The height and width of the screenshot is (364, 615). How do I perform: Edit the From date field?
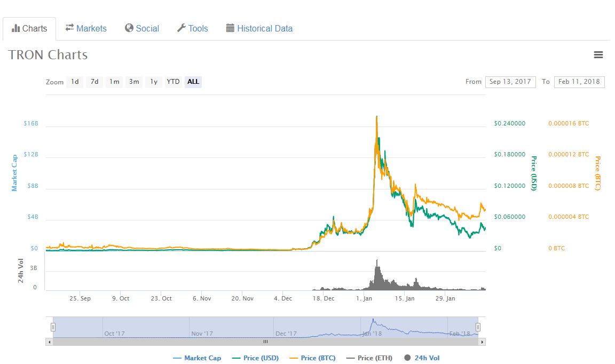[510, 82]
